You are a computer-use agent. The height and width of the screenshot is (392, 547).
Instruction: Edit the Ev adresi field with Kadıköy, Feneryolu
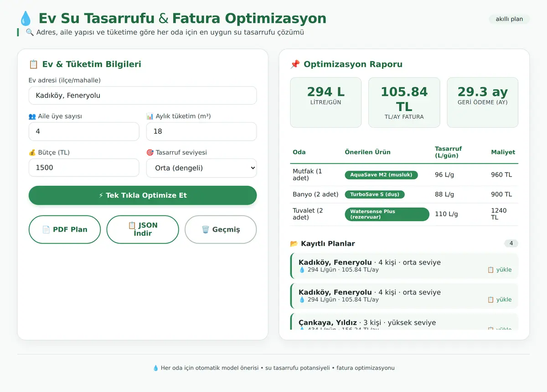click(143, 96)
